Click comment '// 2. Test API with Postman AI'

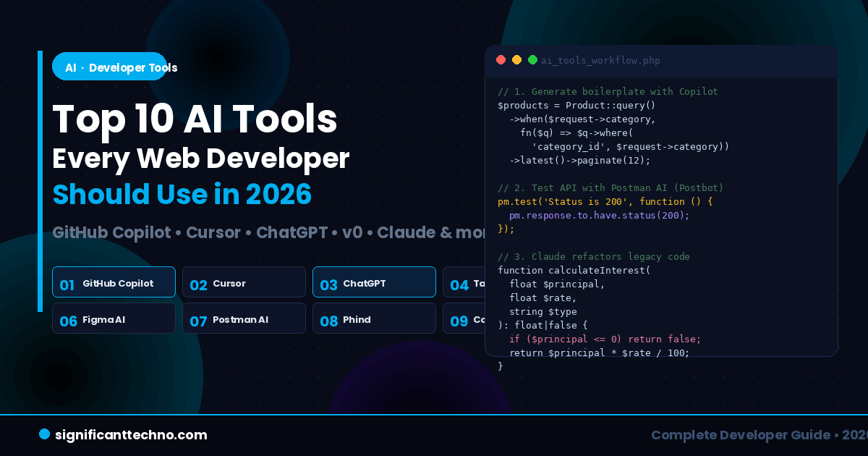tap(610, 188)
